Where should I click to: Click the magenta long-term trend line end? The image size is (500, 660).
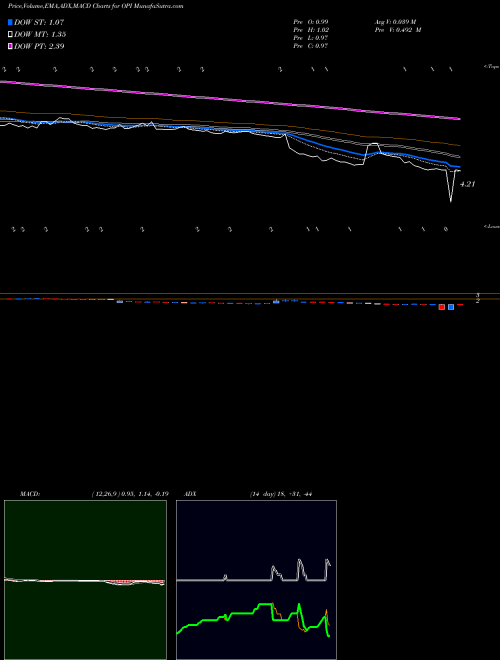(x=459, y=119)
